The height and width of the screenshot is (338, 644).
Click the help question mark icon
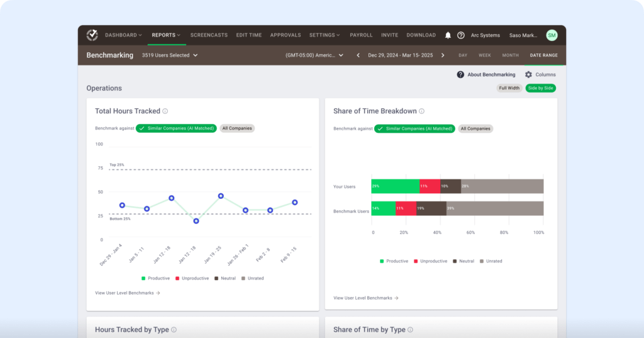tap(460, 35)
